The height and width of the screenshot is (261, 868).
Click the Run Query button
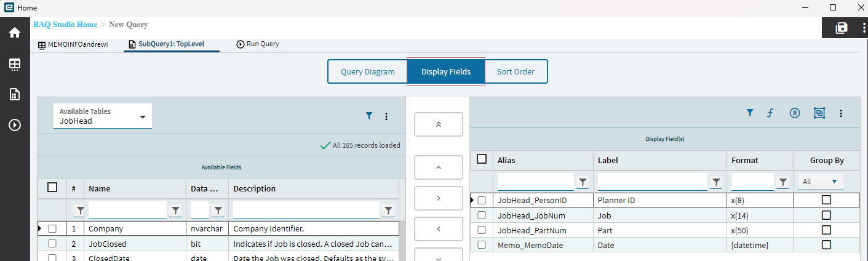coord(258,44)
